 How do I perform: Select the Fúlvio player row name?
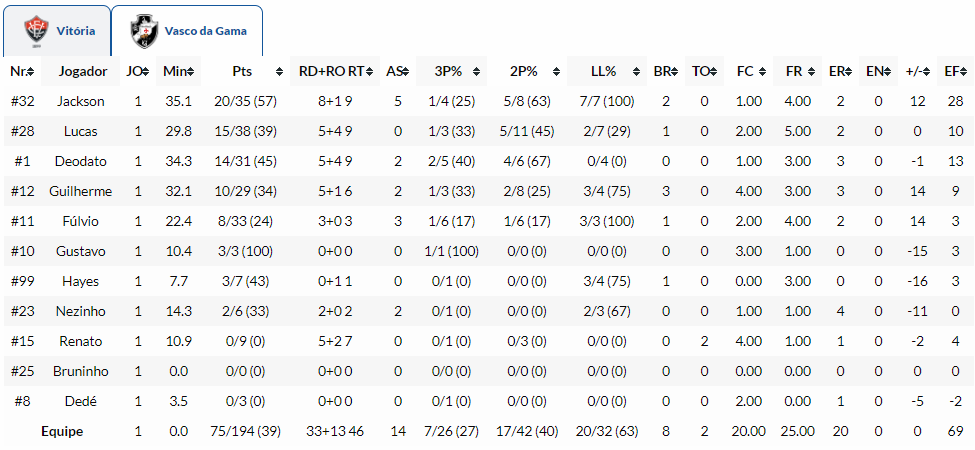[x=81, y=221]
